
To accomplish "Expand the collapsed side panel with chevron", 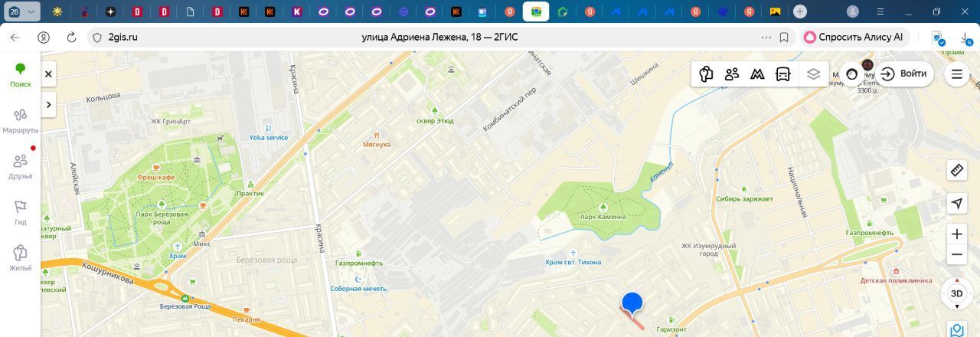I will coord(48,105).
